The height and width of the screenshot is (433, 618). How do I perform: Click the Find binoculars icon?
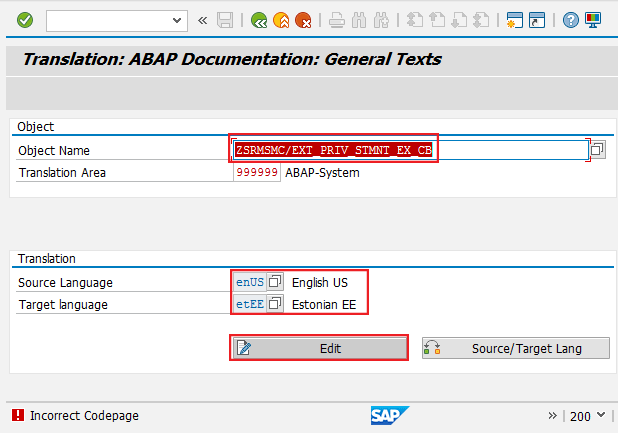click(x=359, y=20)
